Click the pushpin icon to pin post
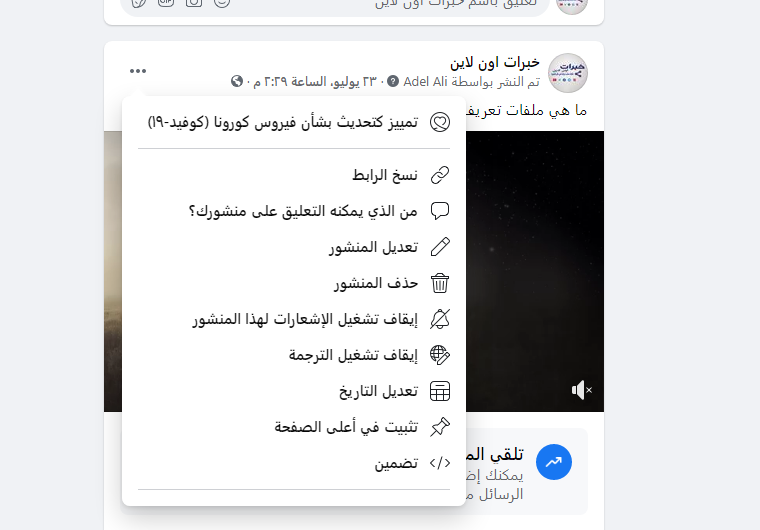The image size is (760, 530). 440,427
